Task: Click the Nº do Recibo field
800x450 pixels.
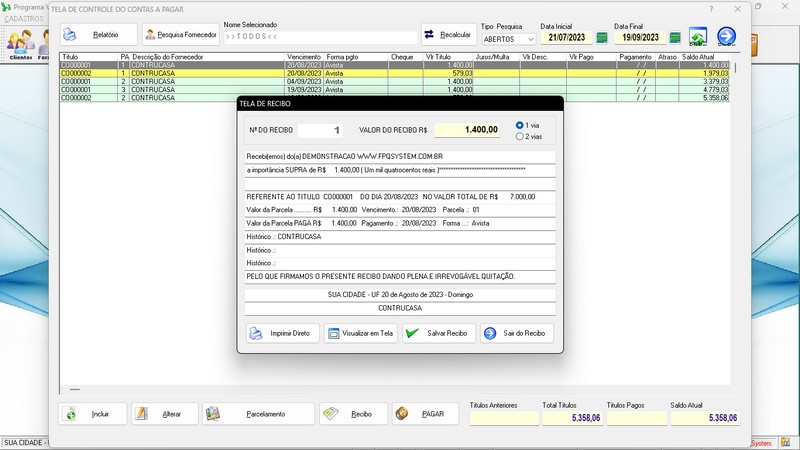Action: click(x=325, y=130)
